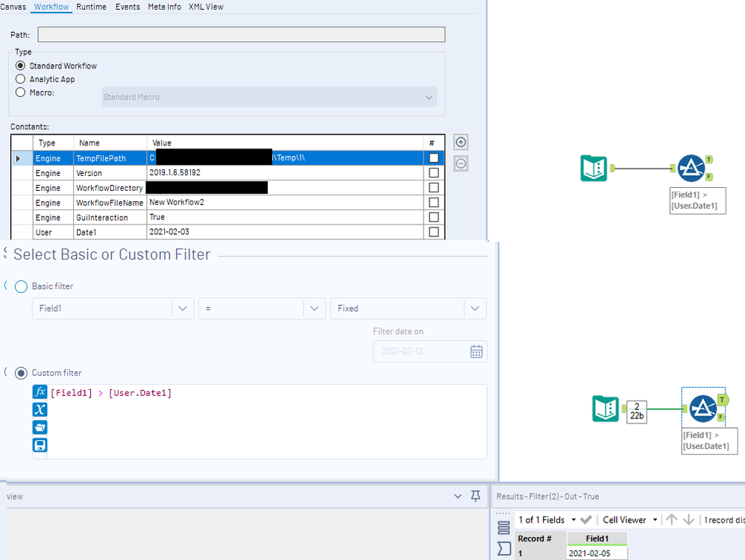Select Analytic App type
The height and width of the screenshot is (560, 745).
[x=20, y=79]
